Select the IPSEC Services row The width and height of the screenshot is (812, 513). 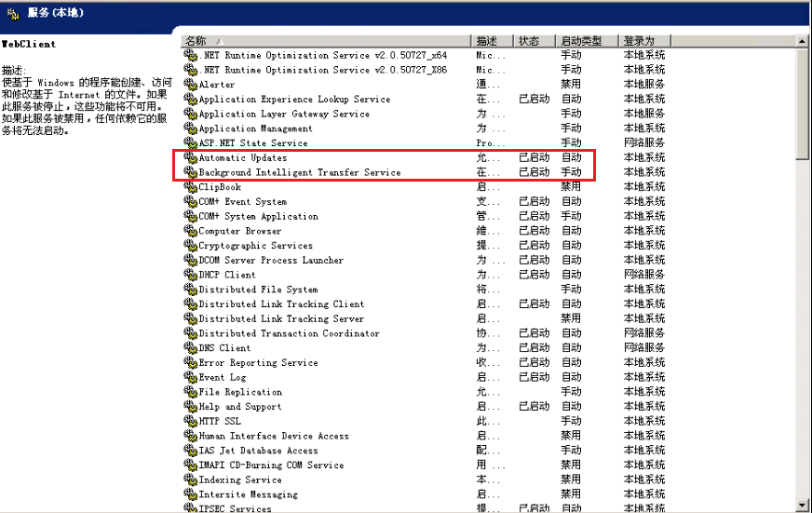[235, 508]
